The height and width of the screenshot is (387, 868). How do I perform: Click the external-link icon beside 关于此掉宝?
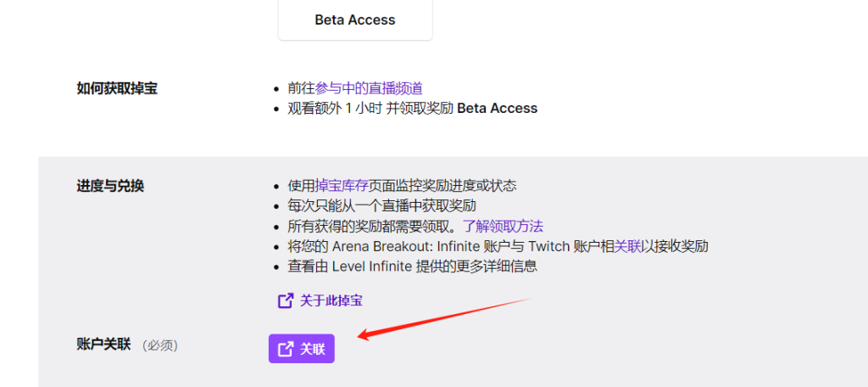(286, 301)
